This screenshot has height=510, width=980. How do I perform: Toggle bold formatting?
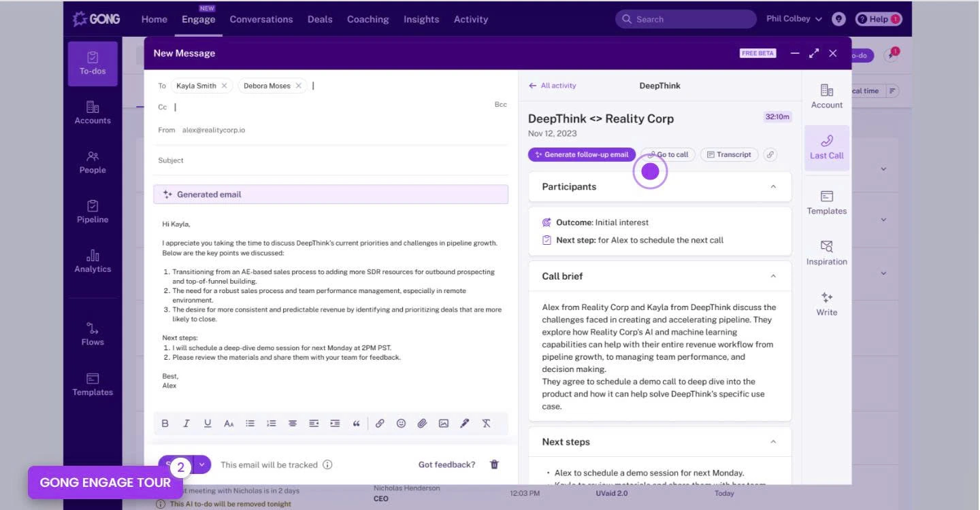(x=165, y=423)
